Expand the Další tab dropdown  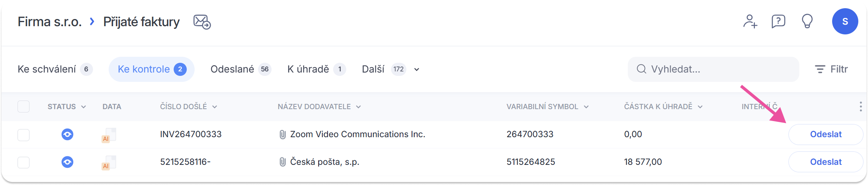pos(416,70)
